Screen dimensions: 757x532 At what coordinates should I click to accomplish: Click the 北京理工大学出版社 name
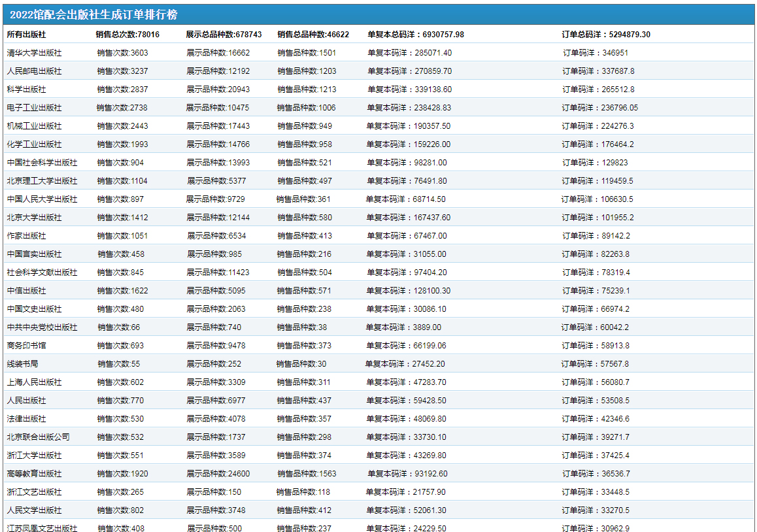tap(42, 181)
